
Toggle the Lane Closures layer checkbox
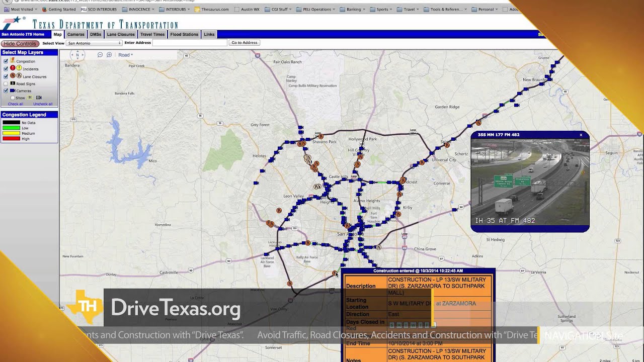click(x=6, y=76)
